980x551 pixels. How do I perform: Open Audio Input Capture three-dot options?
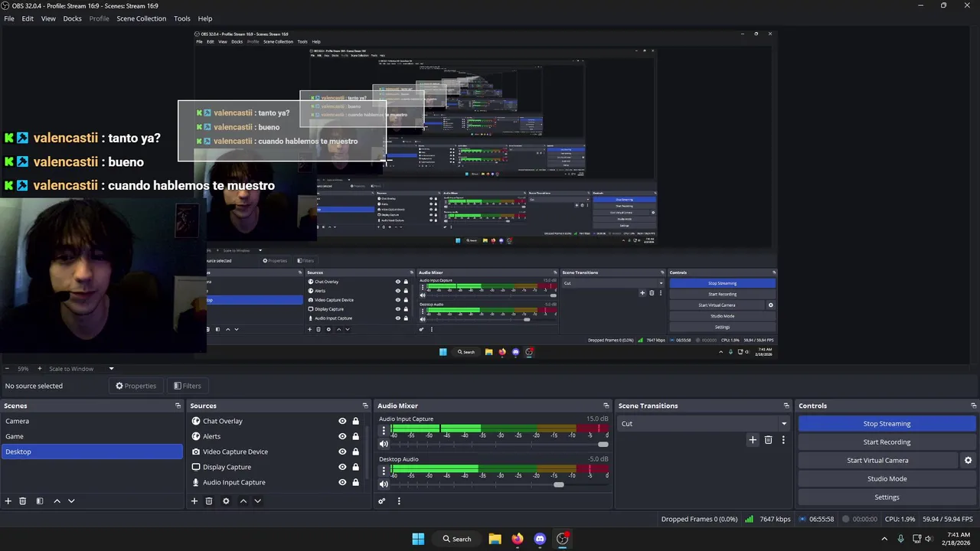click(384, 431)
